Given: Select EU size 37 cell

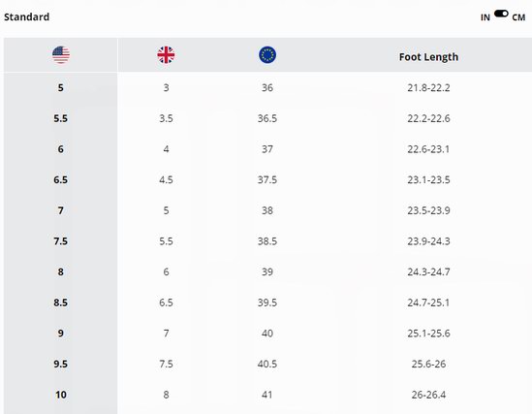Looking at the screenshot, I should (x=267, y=149).
